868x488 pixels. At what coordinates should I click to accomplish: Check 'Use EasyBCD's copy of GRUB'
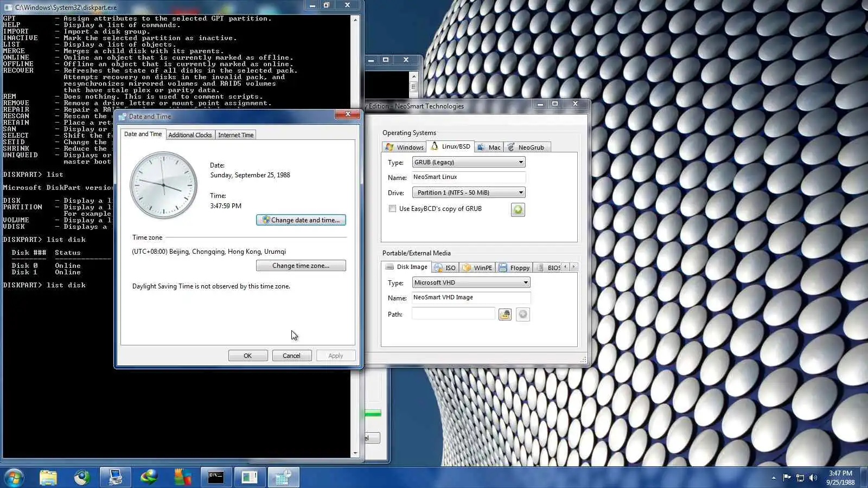point(392,209)
